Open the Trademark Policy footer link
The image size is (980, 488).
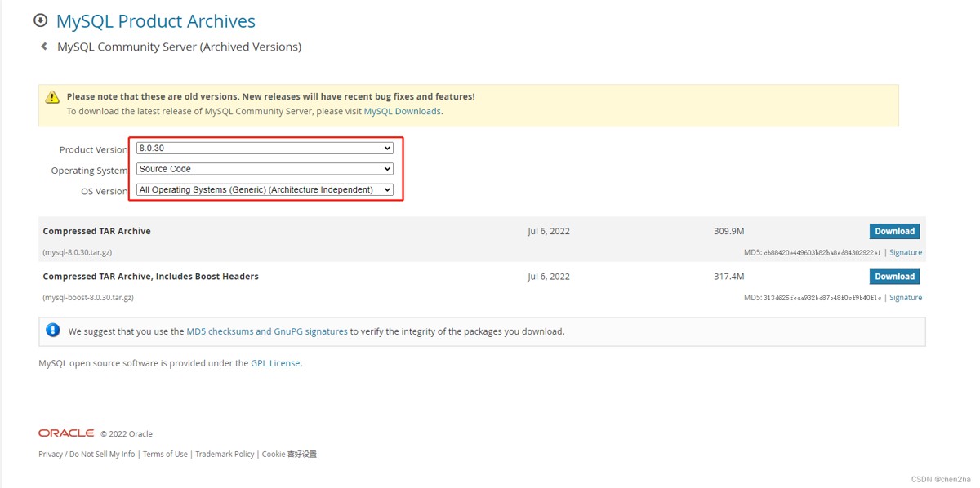tap(225, 455)
